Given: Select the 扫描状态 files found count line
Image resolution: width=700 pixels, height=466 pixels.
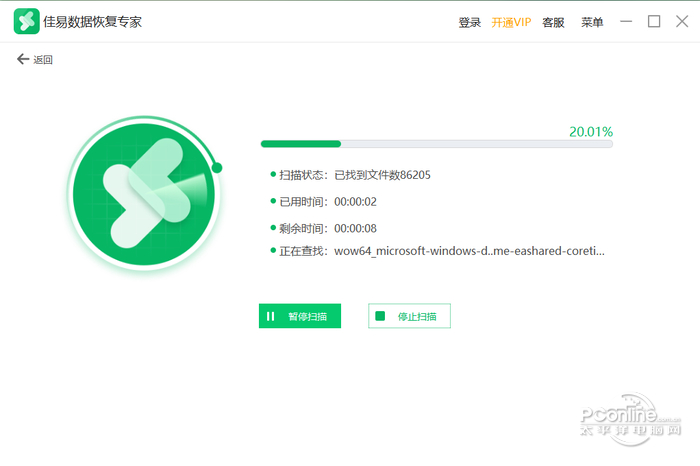Looking at the screenshot, I should [x=350, y=175].
